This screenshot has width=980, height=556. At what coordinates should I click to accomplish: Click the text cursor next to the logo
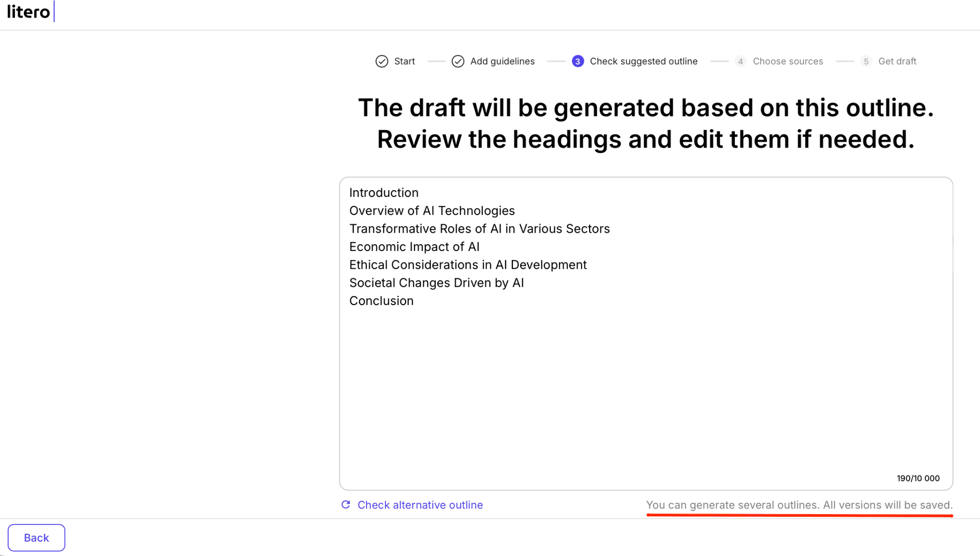click(x=54, y=12)
